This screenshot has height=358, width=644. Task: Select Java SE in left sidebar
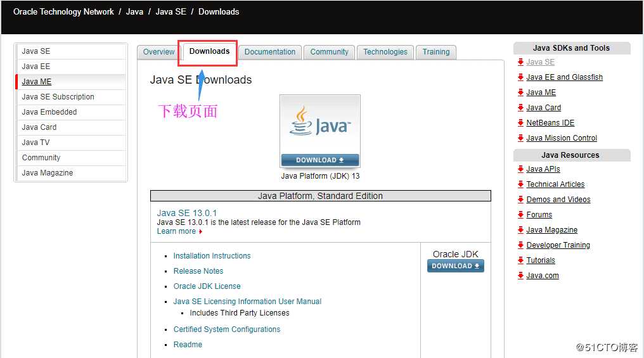click(x=72, y=51)
